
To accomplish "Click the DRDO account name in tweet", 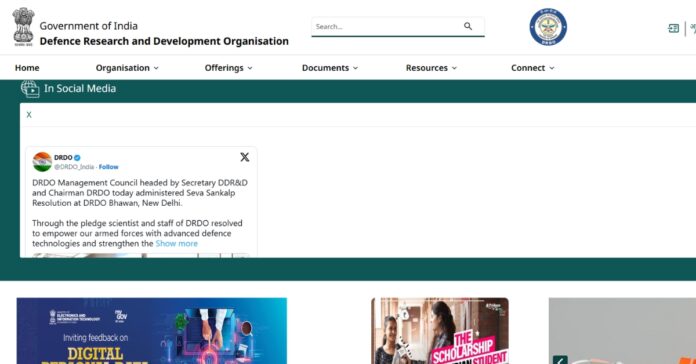I will tap(63, 158).
